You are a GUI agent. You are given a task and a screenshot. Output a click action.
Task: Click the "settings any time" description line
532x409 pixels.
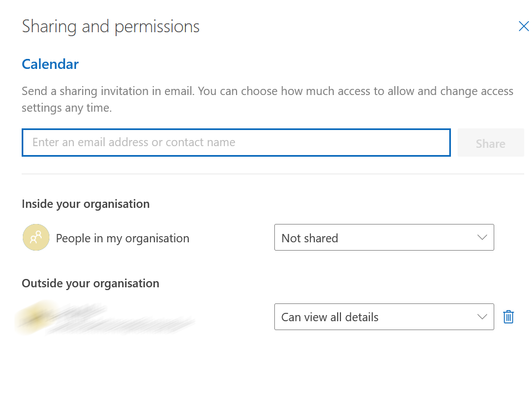tap(67, 108)
